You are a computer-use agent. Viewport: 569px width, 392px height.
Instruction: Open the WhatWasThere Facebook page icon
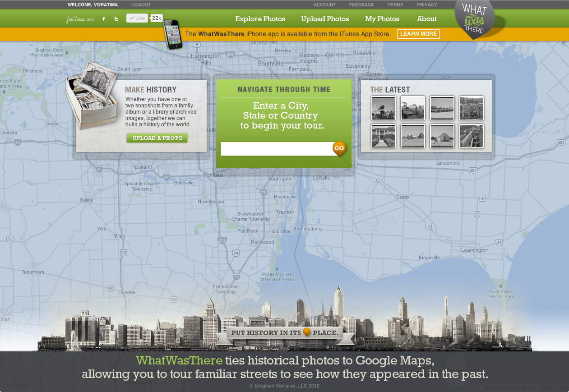(103, 19)
